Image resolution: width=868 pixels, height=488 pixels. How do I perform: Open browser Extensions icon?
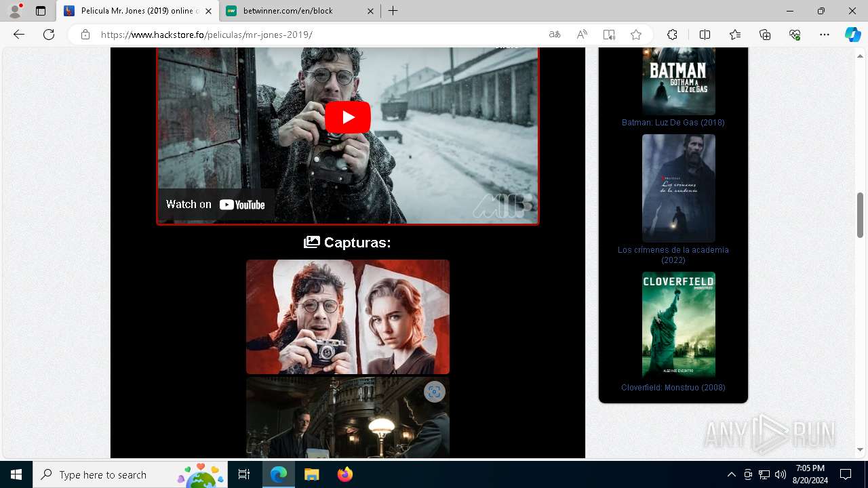point(672,35)
